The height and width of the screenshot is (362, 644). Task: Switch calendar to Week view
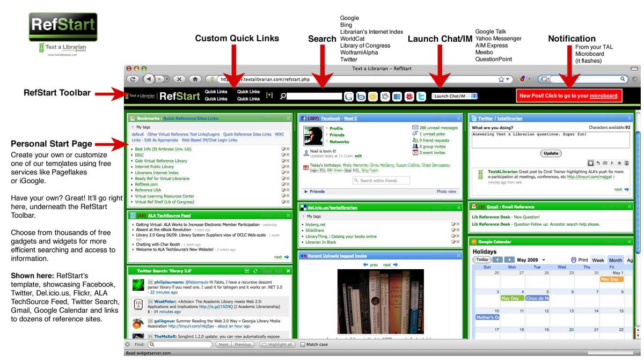(x=598, y=260)
